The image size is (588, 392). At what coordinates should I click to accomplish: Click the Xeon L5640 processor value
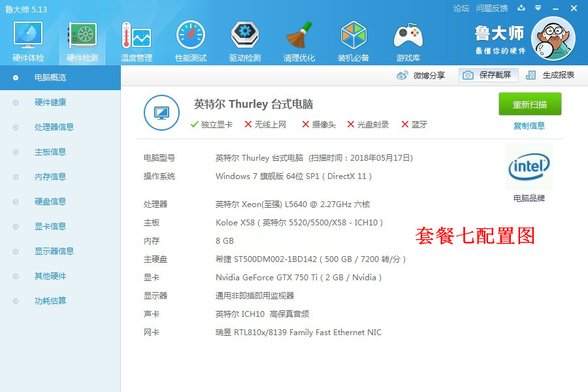293,204
